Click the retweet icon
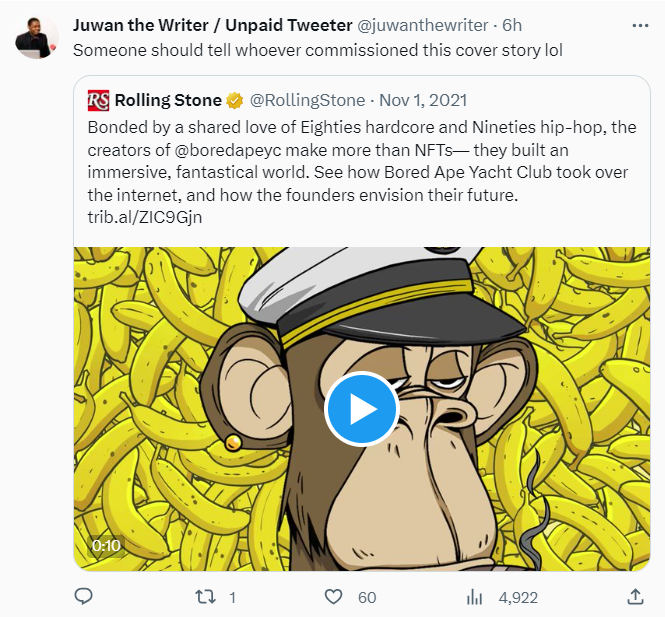665x617 pixels. pos(204,597)
